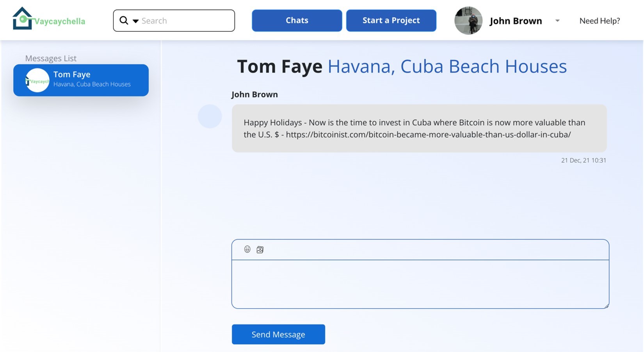Open the Need Help? link
Screen dimensions: 644x352
click(599, 21)
